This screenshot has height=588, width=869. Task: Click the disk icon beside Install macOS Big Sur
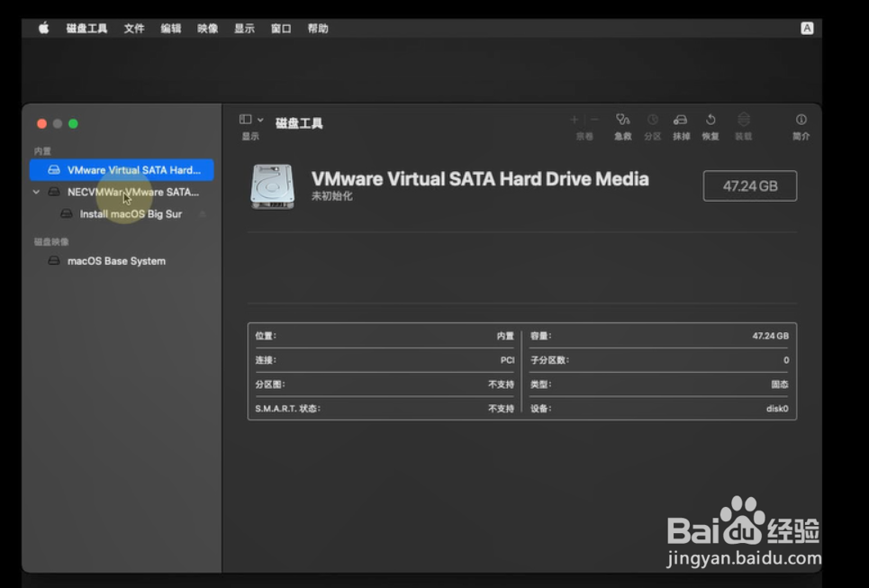pos(67,213)
